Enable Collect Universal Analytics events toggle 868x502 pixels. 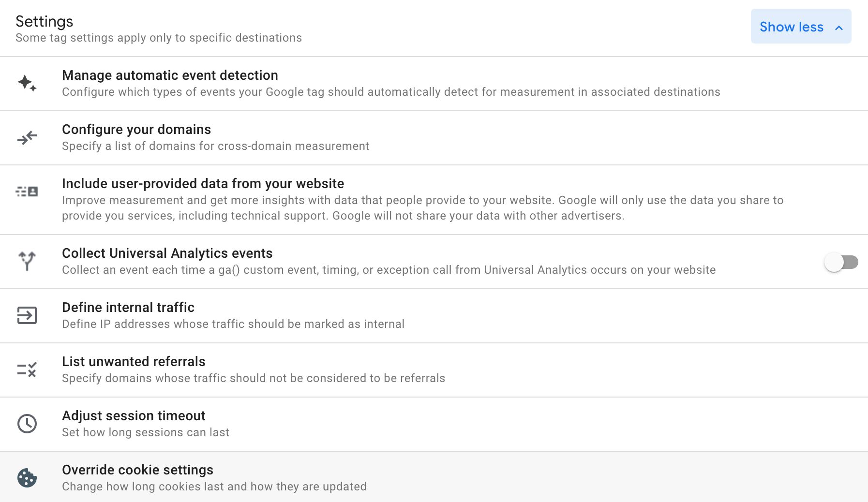pos(841,262)
